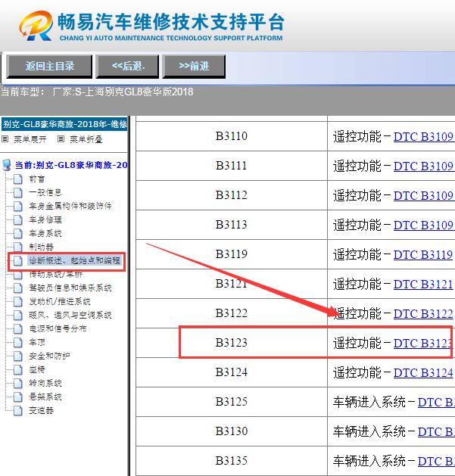Open the 变速器 tree item
This screenshot has height=476, width=455.
pyautogui.click(x=41, y=410)
